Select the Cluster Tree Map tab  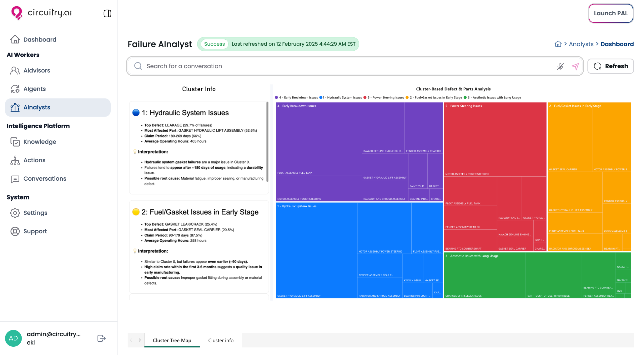(172, 340)
